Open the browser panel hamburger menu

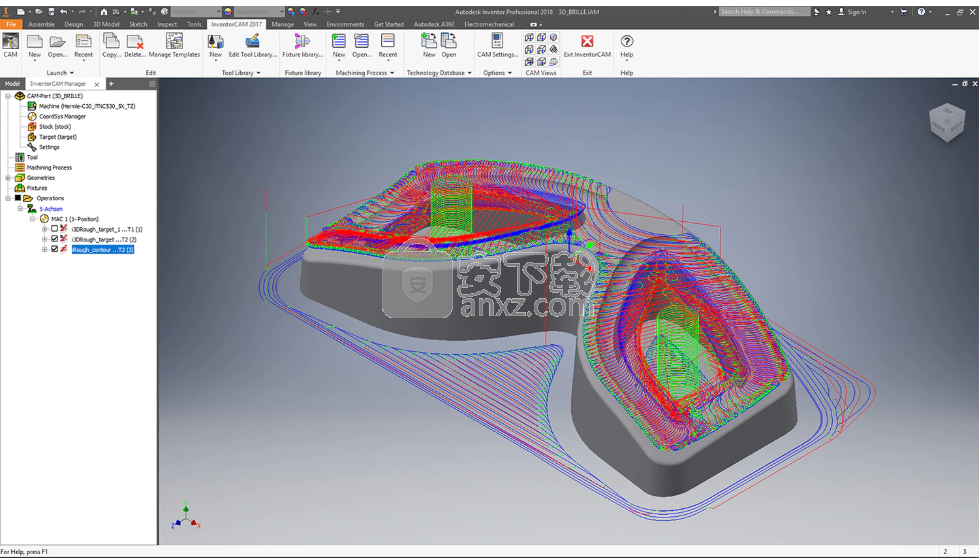pyautogui.click(x=152, y=84)
